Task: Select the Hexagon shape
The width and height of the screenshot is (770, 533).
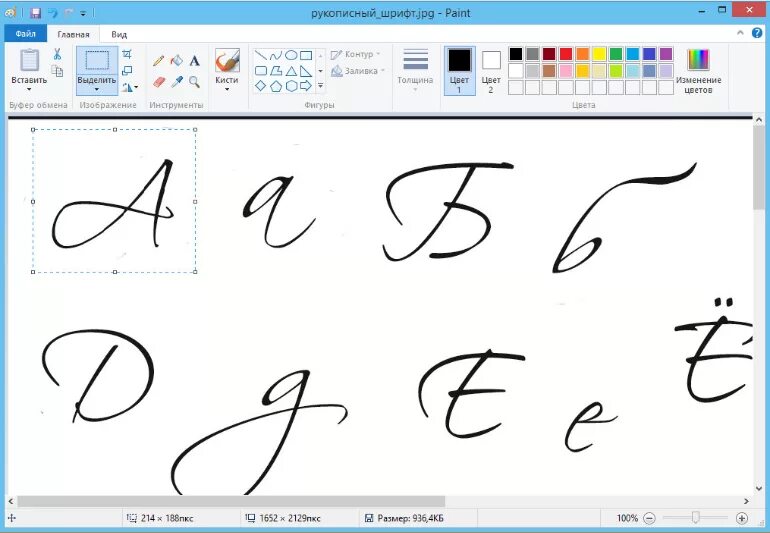Action: pyautogui.click(x=291, y=86)
